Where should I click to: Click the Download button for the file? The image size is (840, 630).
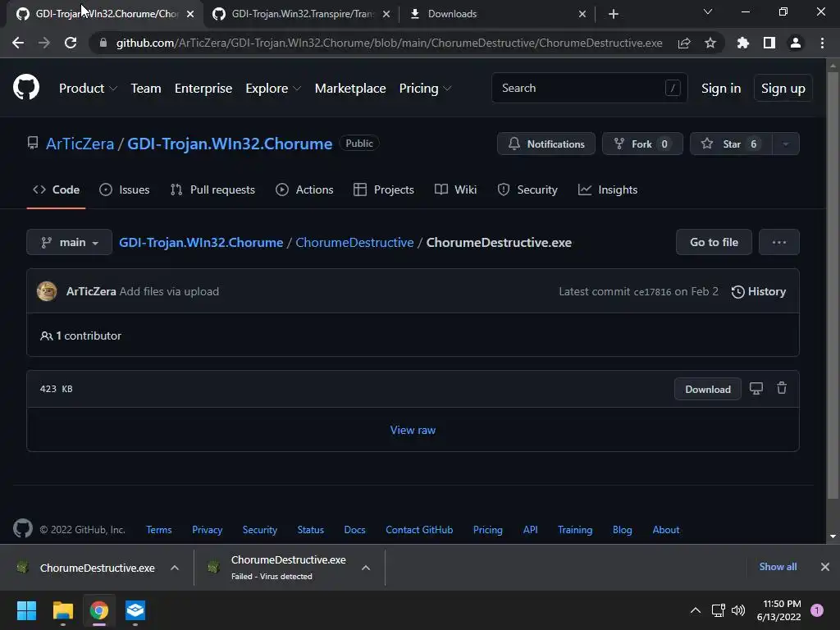(x=708, y=389)
